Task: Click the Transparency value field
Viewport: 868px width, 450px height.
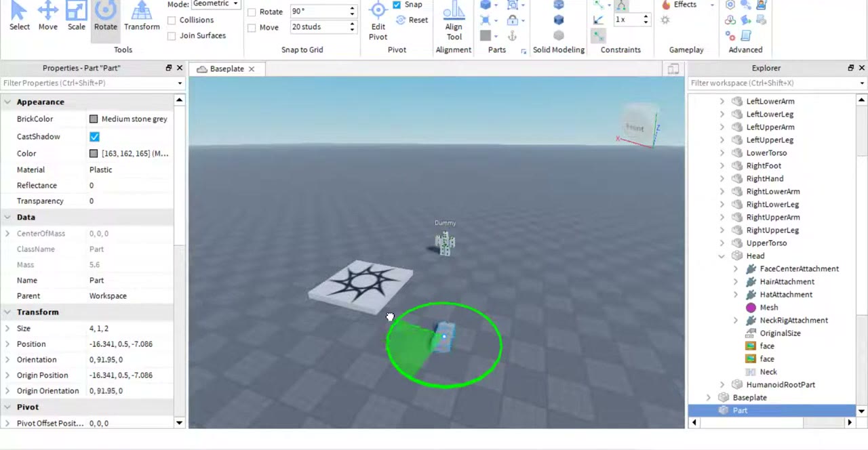Action: 129,201
